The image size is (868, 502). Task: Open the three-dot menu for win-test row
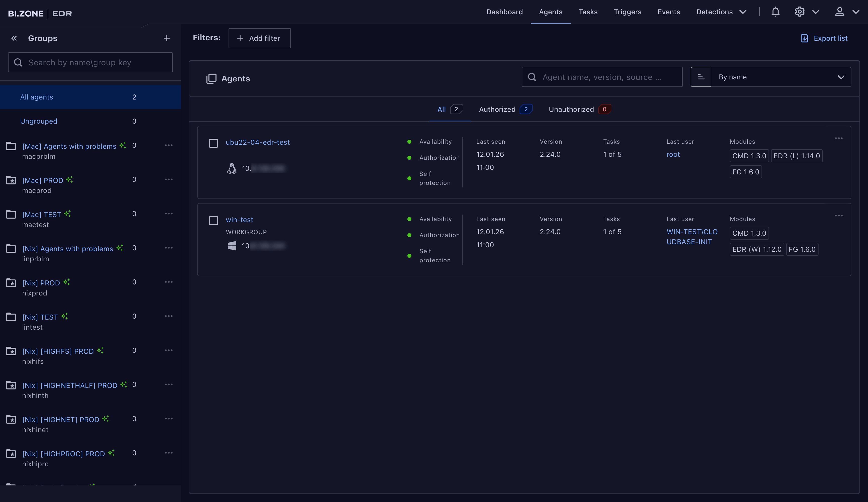click(x=839, y=215)
